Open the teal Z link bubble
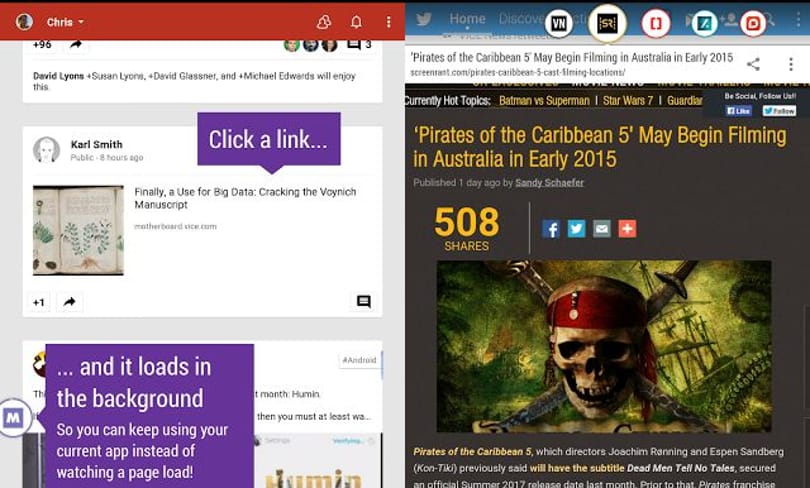 (x=704, y=23)
